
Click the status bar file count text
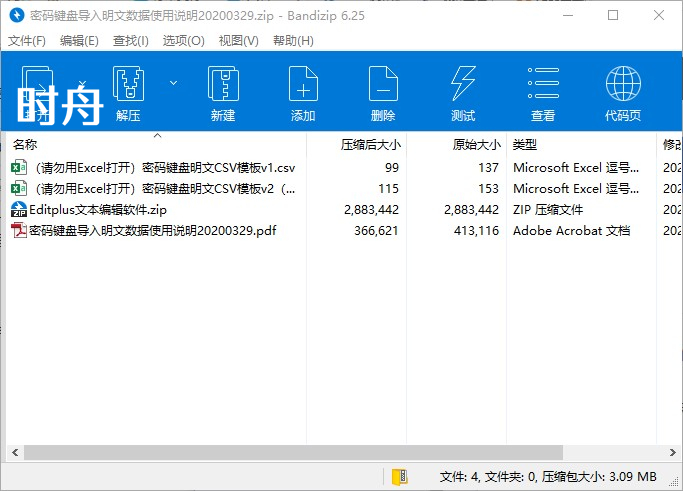(548, 477)
